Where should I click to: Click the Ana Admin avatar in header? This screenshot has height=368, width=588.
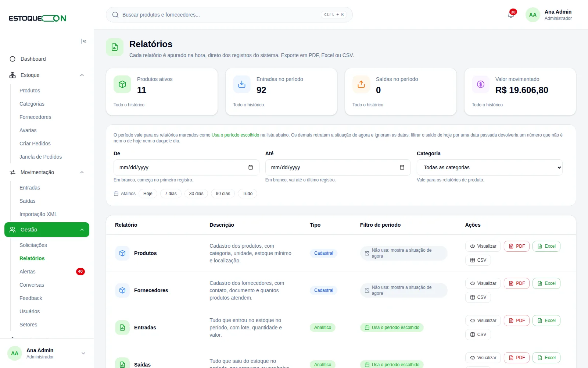tap(533, 15)
